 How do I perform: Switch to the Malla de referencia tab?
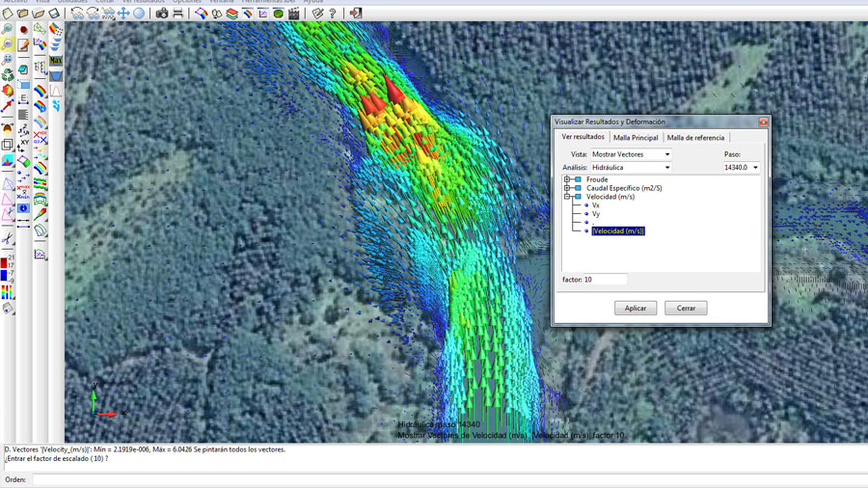pos(695,138)
